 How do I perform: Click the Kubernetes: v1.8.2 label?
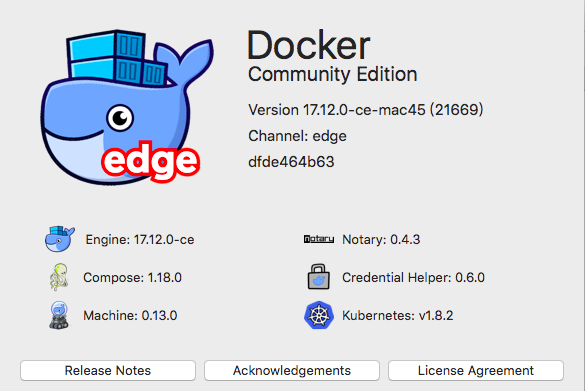tap(398, 316)
